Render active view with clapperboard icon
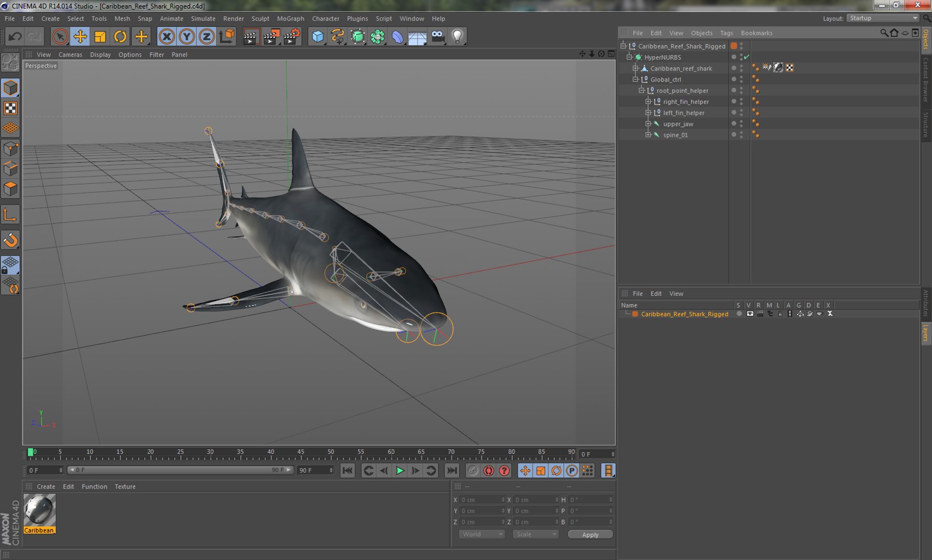932x560 pixels. click(251, 36)
